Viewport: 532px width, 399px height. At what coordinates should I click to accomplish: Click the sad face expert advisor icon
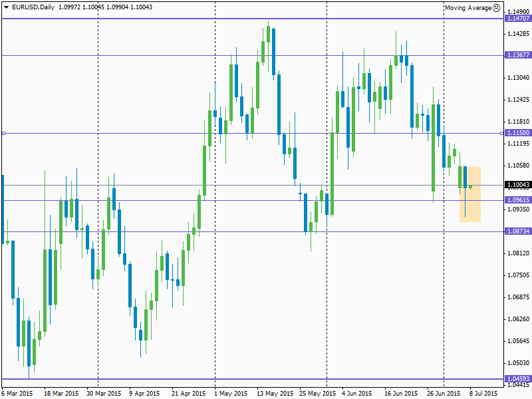tap(496, 8)
